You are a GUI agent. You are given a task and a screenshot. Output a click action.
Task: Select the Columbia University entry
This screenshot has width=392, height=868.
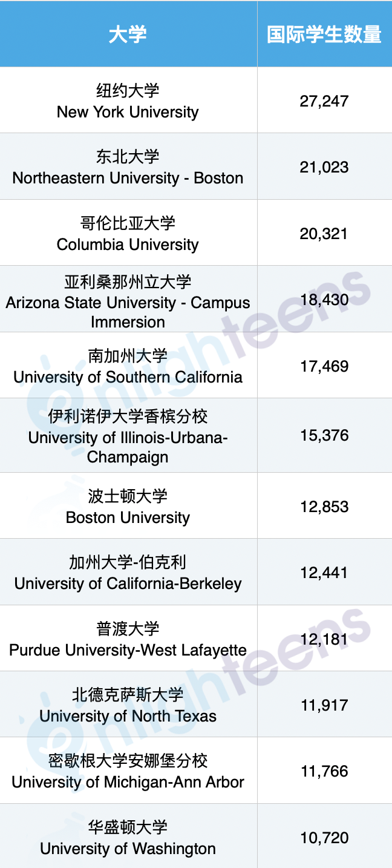coord(128,233)
